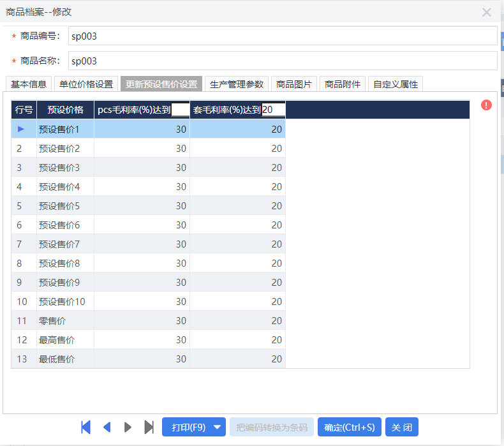
Task: Click the 确定(Ctrl+S) button
Action: tap(349, 427)
